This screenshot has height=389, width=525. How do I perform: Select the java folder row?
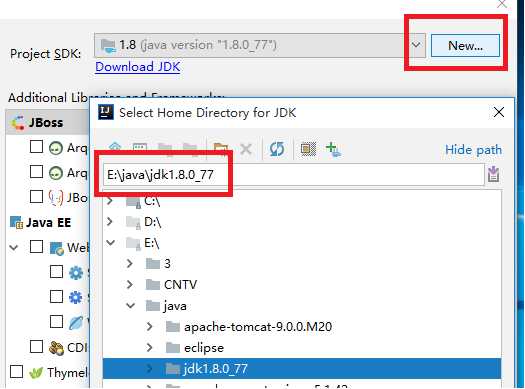302,305
